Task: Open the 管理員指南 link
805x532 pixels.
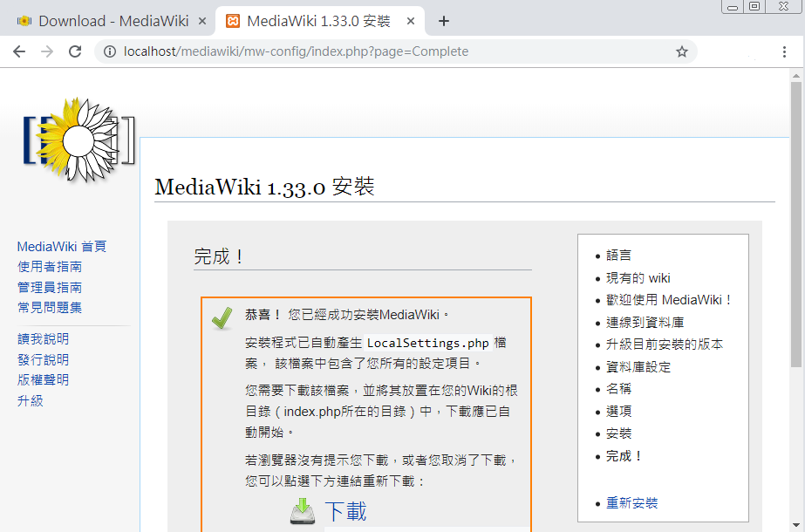Action: coord(50,287)
